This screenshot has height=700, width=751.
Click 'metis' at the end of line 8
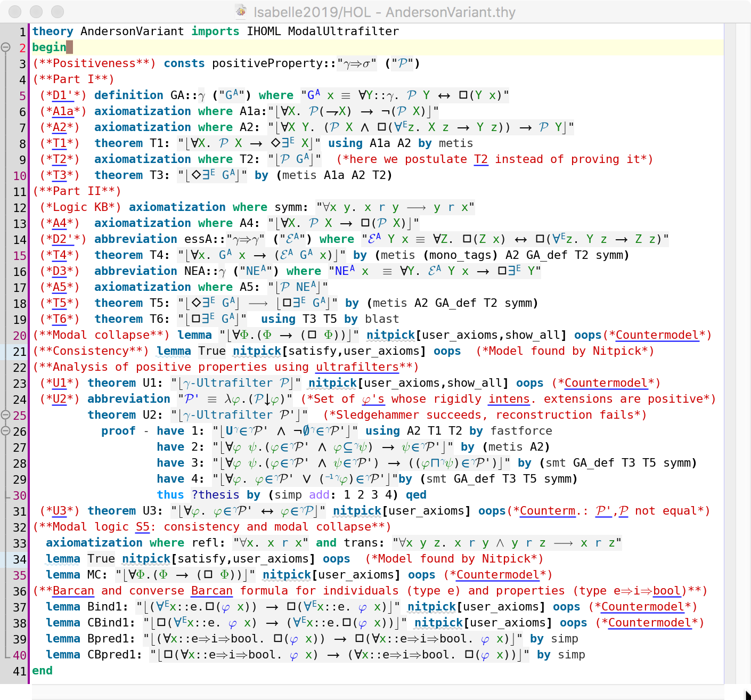[456, 143]
